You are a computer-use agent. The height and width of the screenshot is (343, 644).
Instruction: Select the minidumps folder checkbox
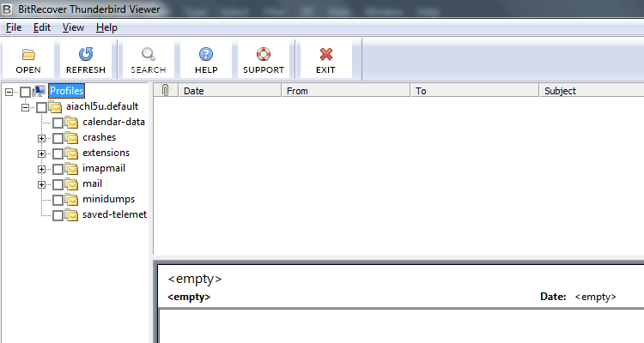[x=58, y=200]
